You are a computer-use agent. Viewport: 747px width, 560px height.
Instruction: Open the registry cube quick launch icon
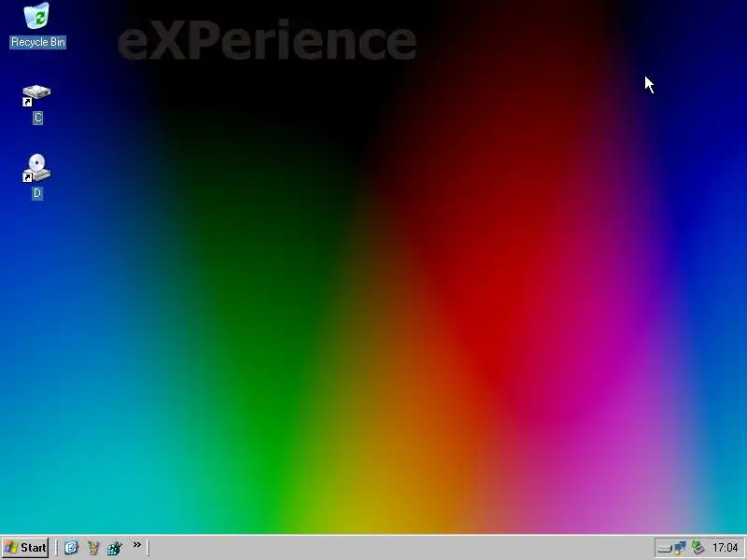(114, 548)
